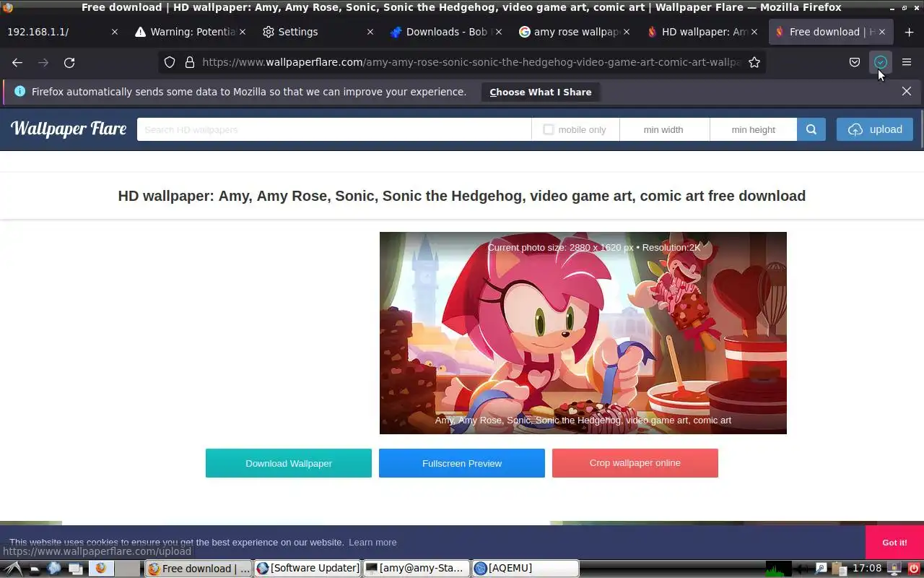This screenshot has height=578, width=924.
Task: Reload the current page
Action: (x=69, y=62)
